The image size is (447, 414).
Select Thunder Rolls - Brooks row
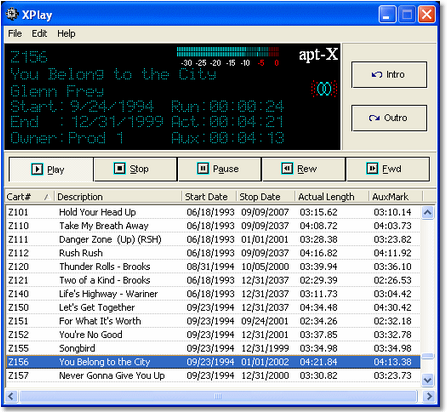tap(213, 267)
